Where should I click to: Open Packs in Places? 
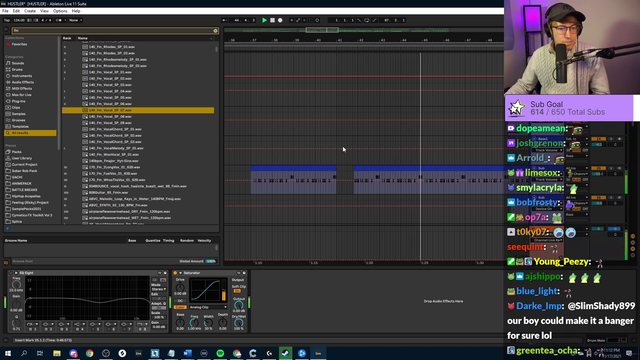16,152
